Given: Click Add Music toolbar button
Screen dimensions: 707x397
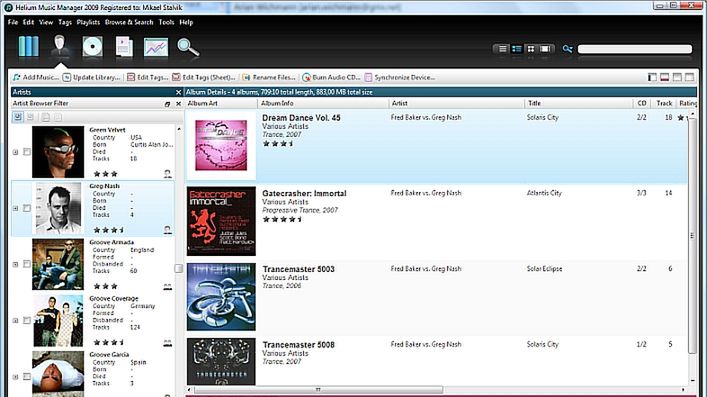Looking at the screenshot, I should 36,77.
